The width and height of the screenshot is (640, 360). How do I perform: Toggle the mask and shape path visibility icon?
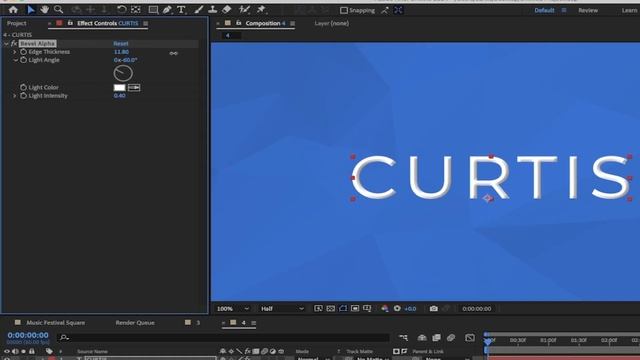(343, 309)
